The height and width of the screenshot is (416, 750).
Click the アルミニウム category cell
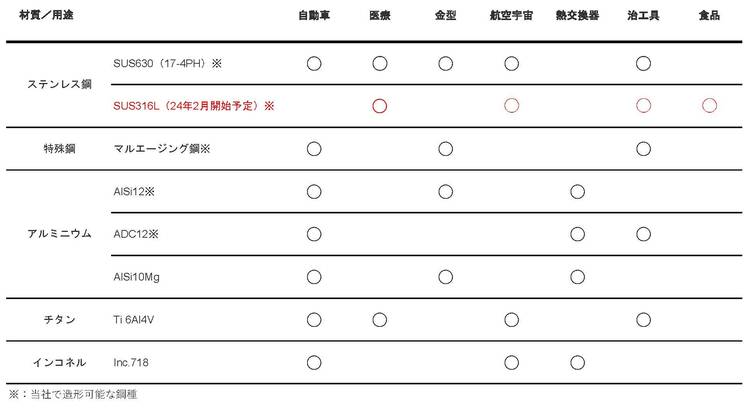point(59,234)
